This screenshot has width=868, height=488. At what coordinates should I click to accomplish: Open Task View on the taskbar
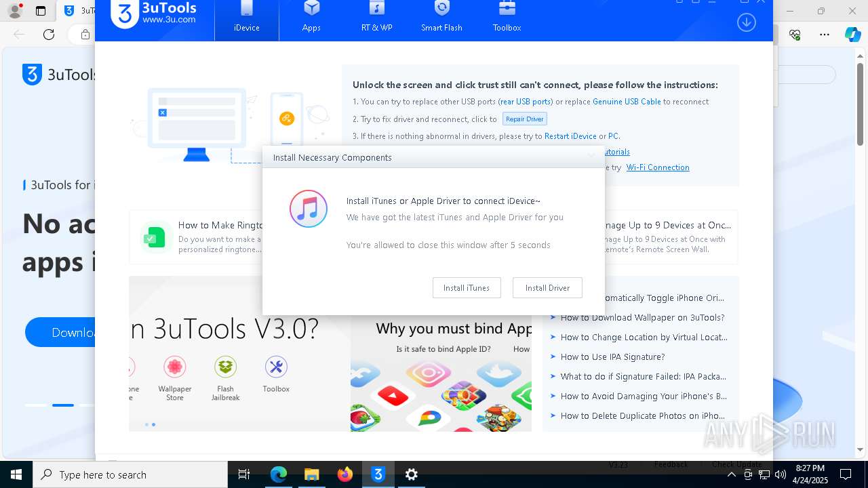pos(244,474)
